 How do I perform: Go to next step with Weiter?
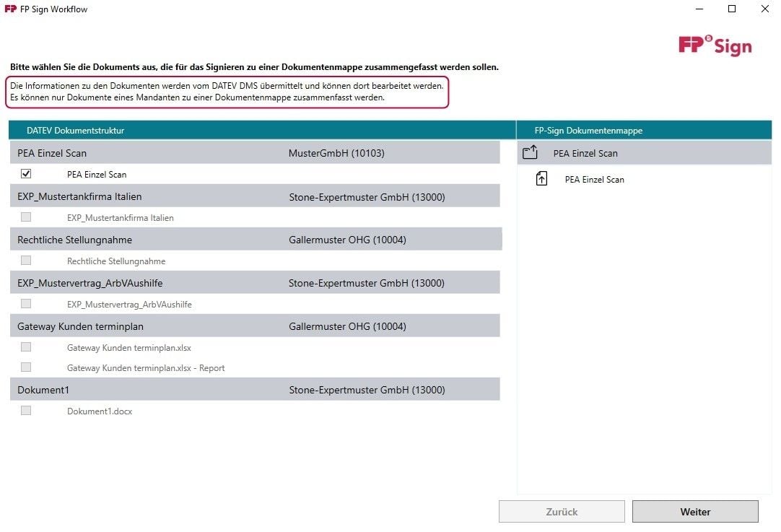tap(695, 512)
